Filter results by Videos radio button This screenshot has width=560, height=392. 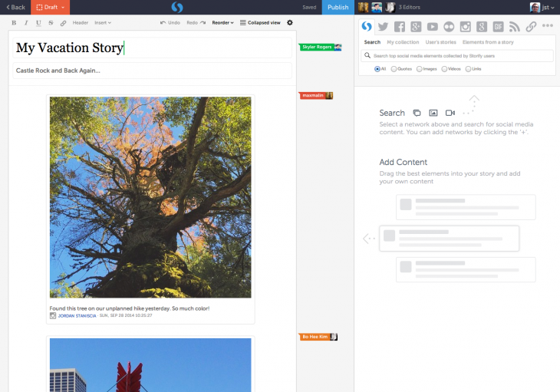(x=444, y=68)
